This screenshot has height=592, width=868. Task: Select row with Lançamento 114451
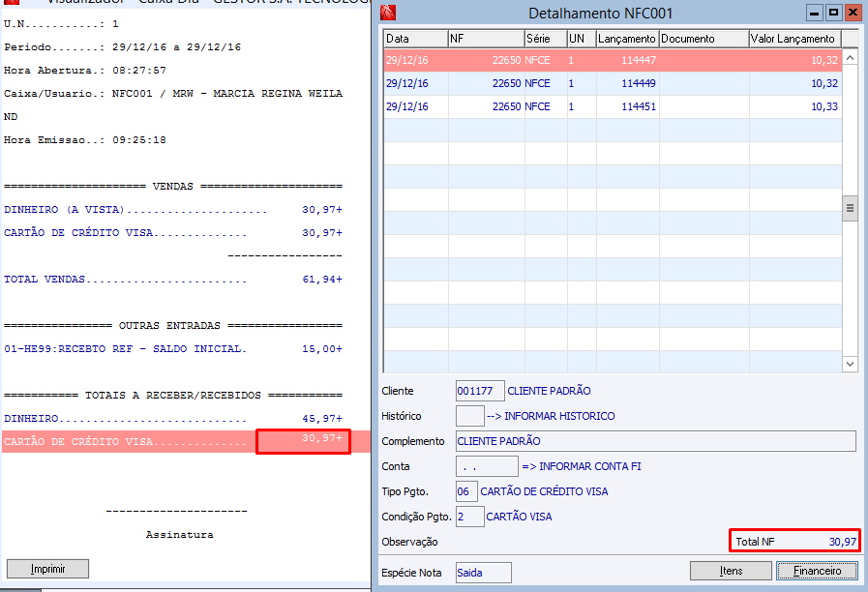point(613,106)
